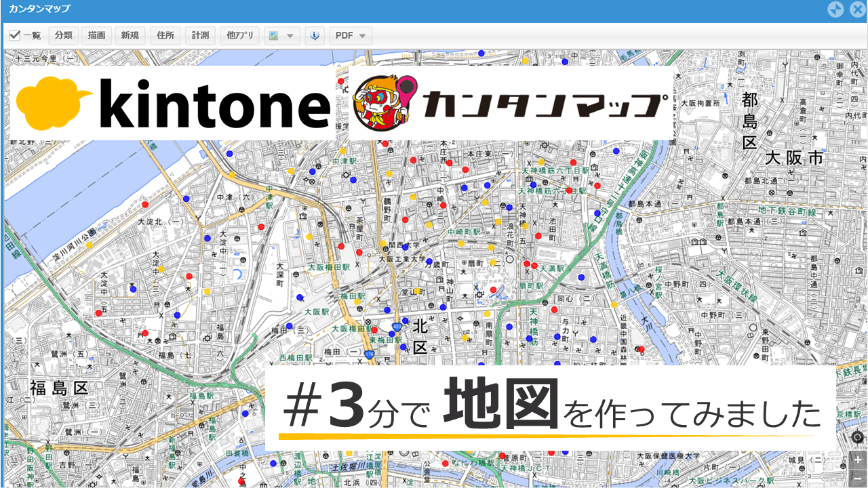Click the 都島区 label on the map
The width and height of the screenshot is (868, 488).
(749, 122)
